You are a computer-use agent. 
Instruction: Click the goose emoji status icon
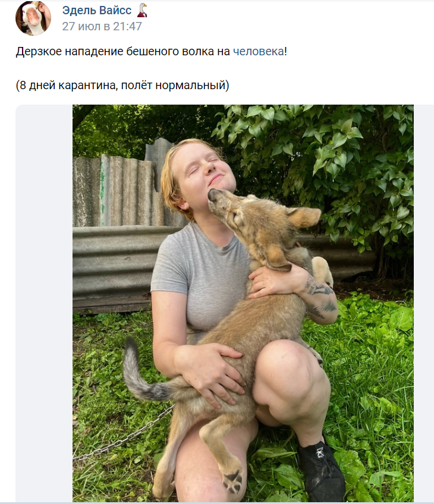pyautogui.click(x=142, y=10)
